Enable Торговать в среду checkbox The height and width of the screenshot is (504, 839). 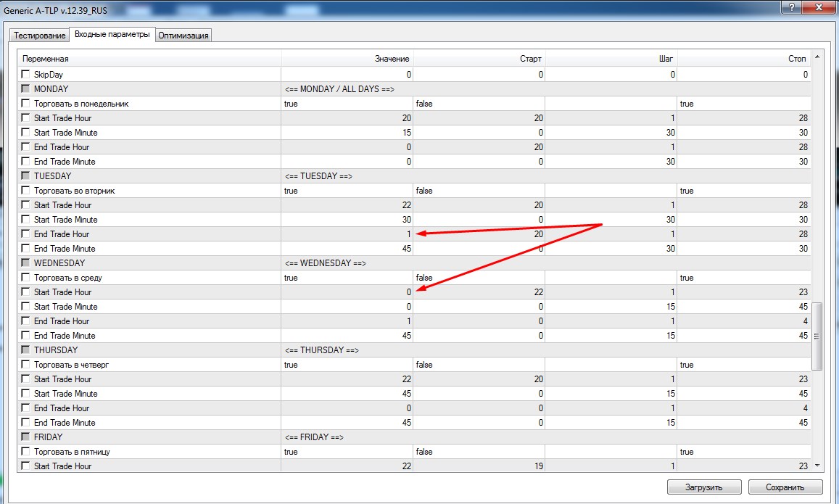click(25, 276)
